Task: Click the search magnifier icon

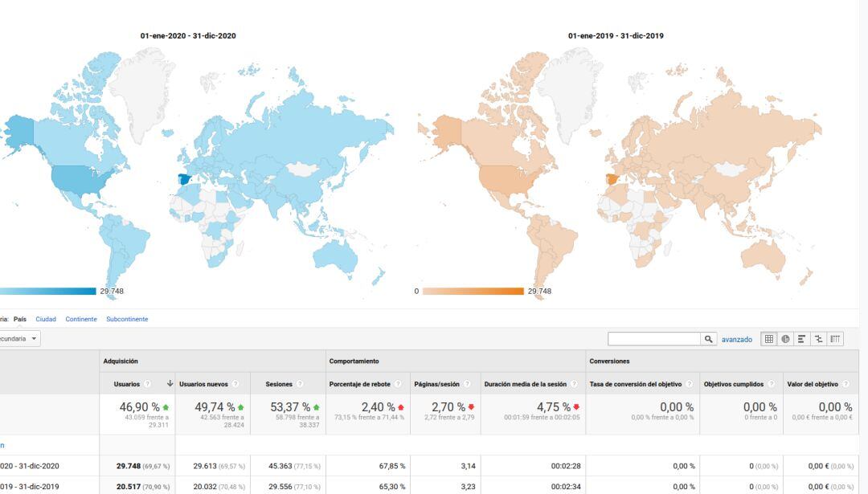Action: point(708,339)
